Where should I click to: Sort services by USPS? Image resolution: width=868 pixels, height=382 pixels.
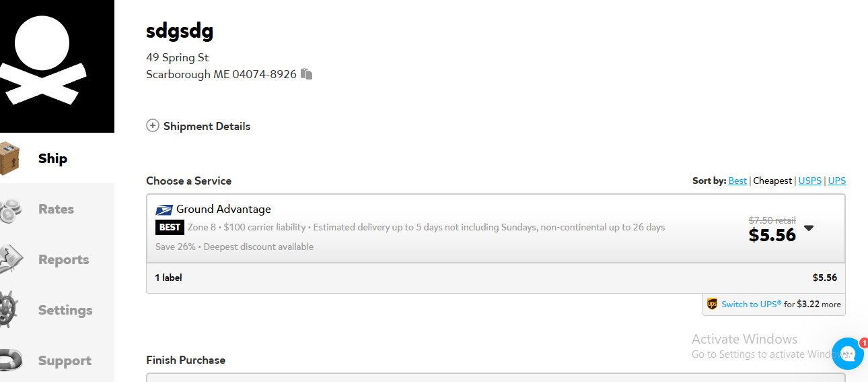coord(809,181)
